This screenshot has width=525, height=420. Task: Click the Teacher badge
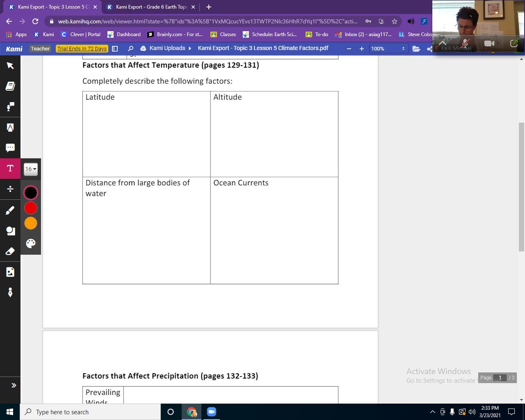click(x=40, y=48)
